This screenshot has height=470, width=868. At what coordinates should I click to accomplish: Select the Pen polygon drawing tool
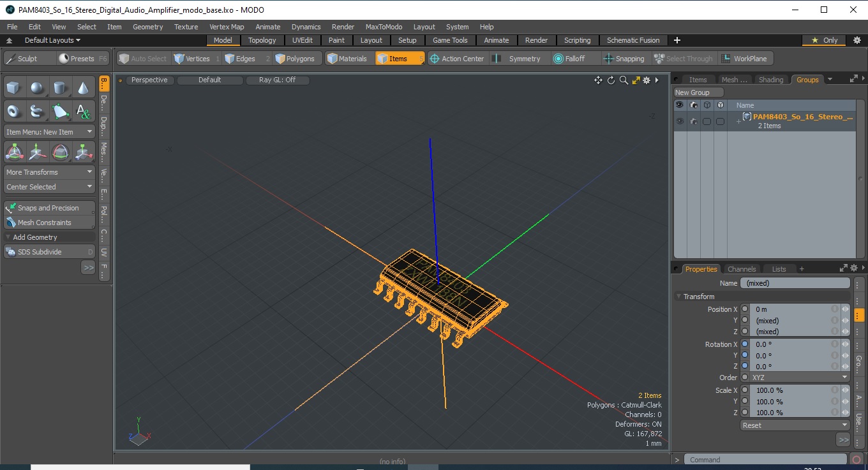pos(60,112)
